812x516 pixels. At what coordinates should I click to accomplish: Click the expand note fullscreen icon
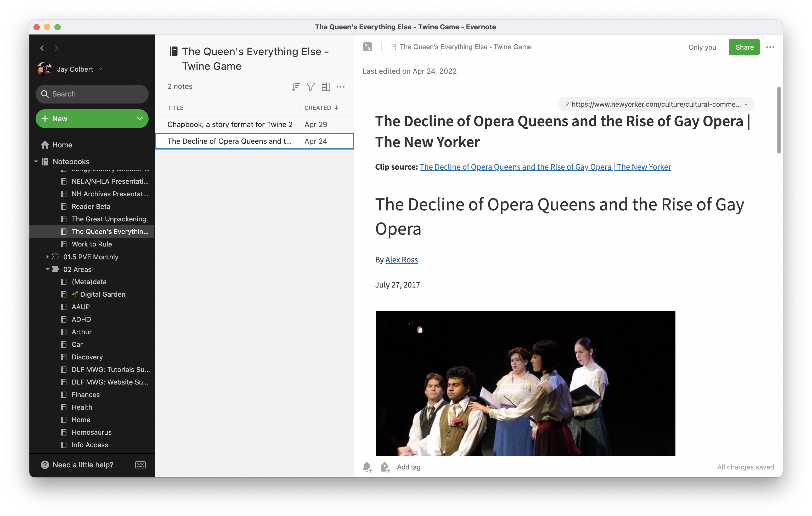point(367,47)
